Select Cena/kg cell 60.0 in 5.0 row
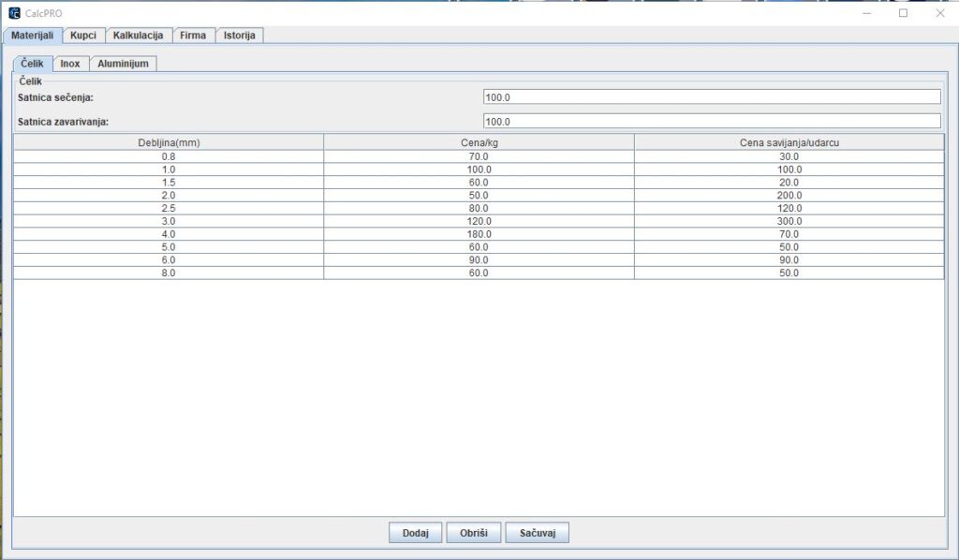The width and height of the screenshot is (959, 560). pyautogui.click(x=479, y=247)
